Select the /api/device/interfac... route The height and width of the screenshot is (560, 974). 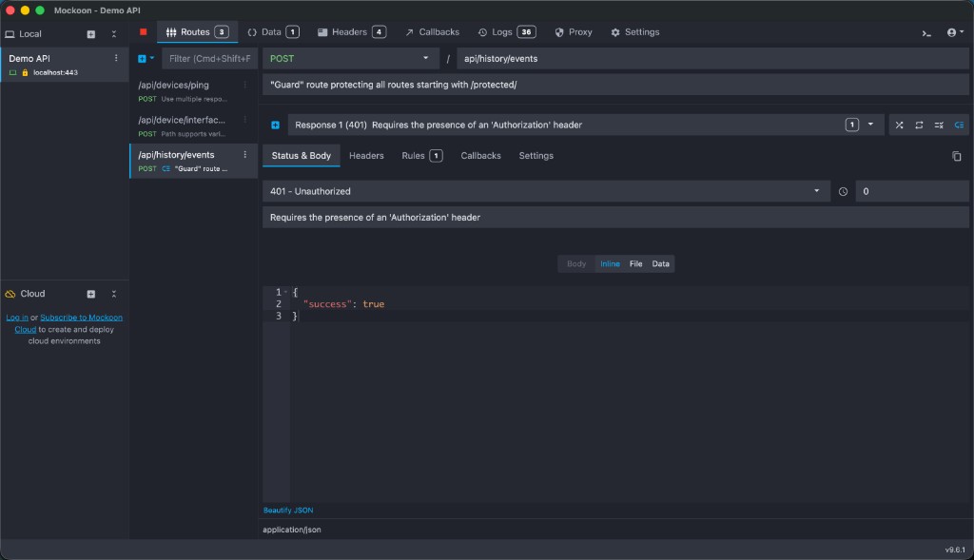[193, 126]
